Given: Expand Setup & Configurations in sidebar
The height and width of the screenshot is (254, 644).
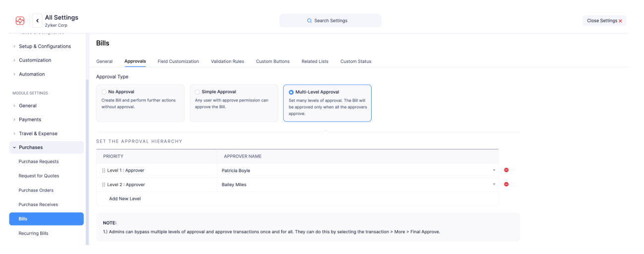Looking at the screenshot, I should (x=45, y=46).
